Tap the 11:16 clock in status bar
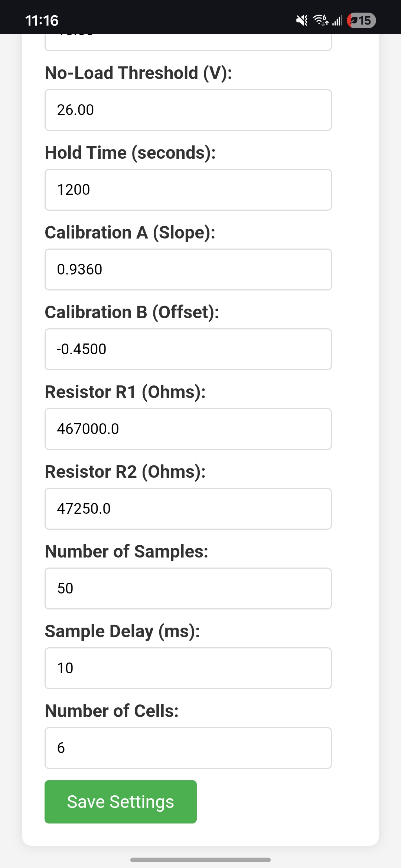This screenshot has height=868, width=401. (42, 20)
